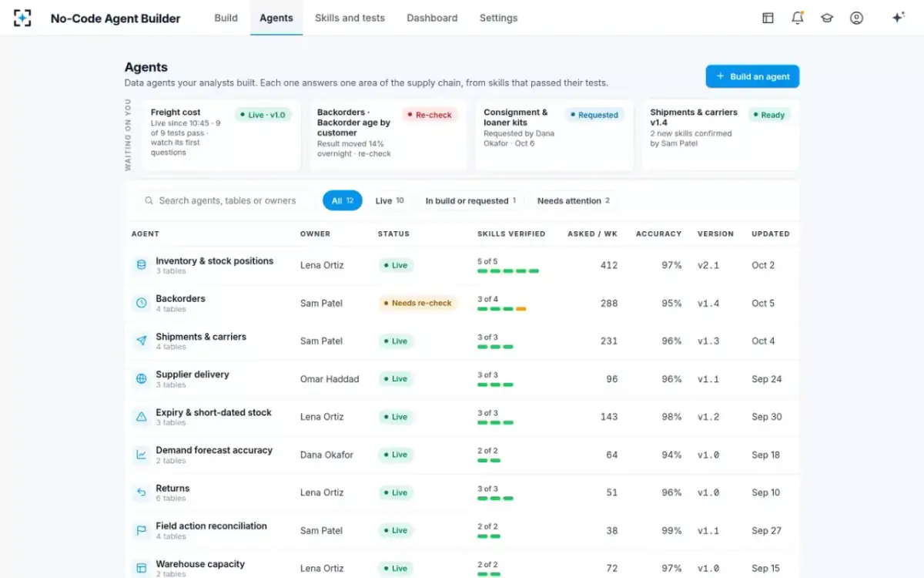Click the Warehouse capacity table icon
This screenshot has height=578, width=924.
point(141,568)
